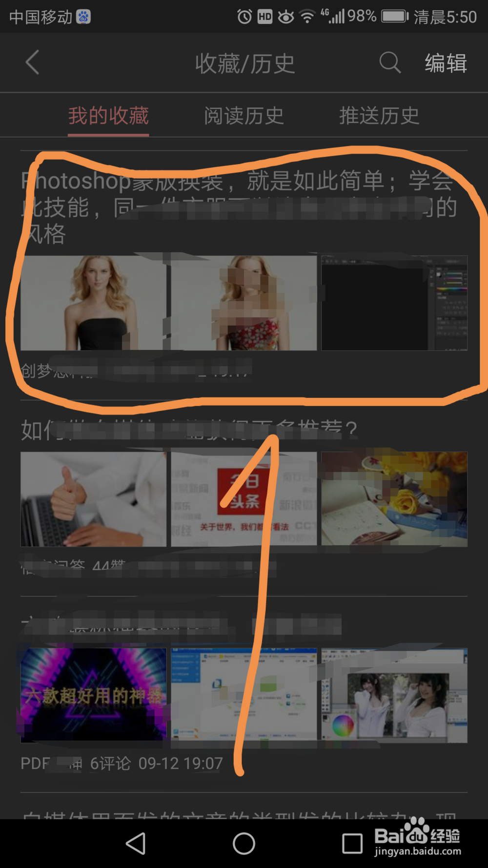
Task: Select the 我的收藏 tab
Action: tap(108, 116)
